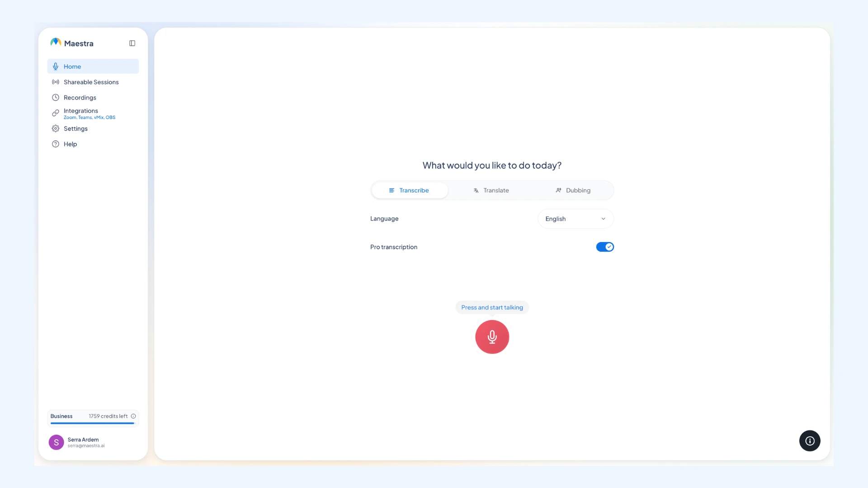Screen dimensions: 868x488
Task: Click the chevron in the Language selector
Action: point(603,219)
